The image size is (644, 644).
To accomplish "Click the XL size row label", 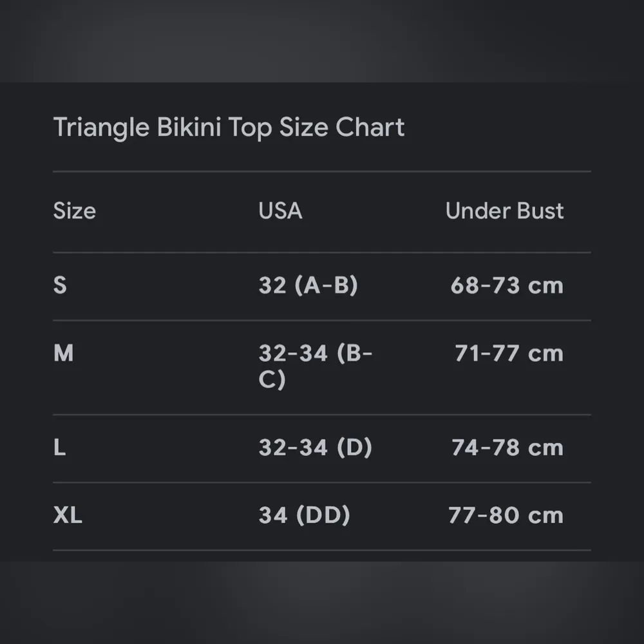I will click(68, 515).
